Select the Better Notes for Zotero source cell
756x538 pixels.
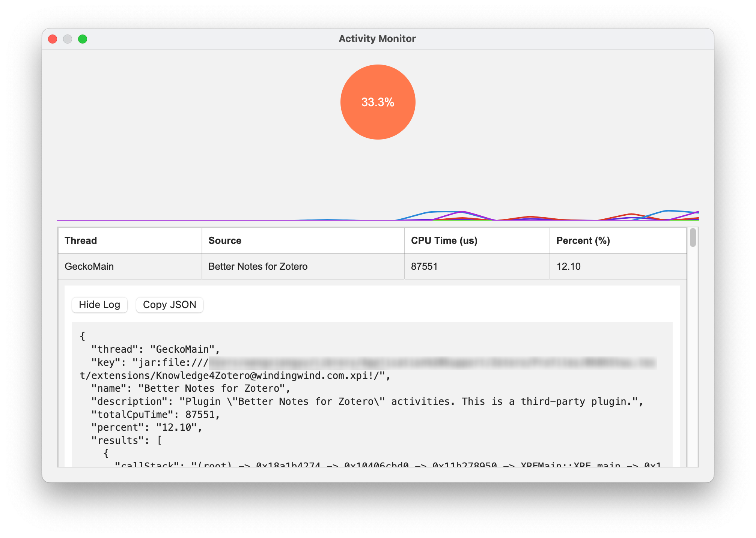click(258, 266)
